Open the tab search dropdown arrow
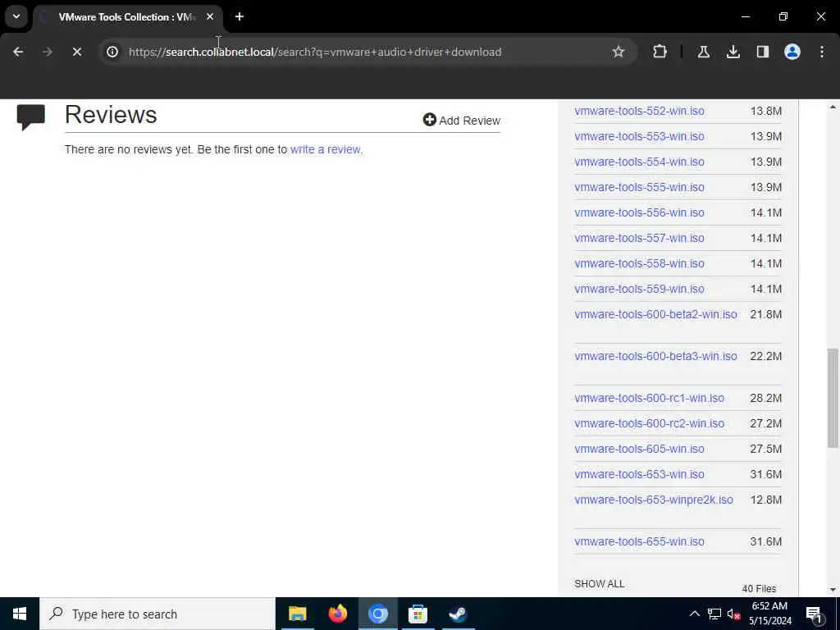 (16, 16)
